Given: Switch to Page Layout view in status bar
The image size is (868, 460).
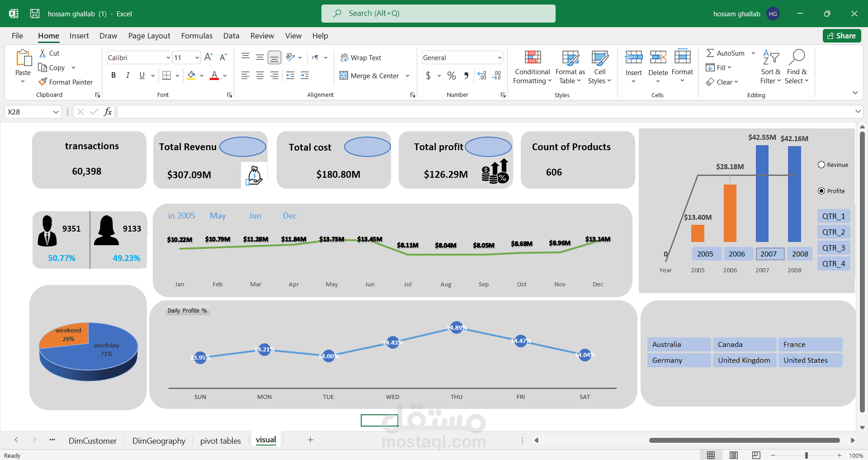Looking at the screenshot, I should click(734, 455).
